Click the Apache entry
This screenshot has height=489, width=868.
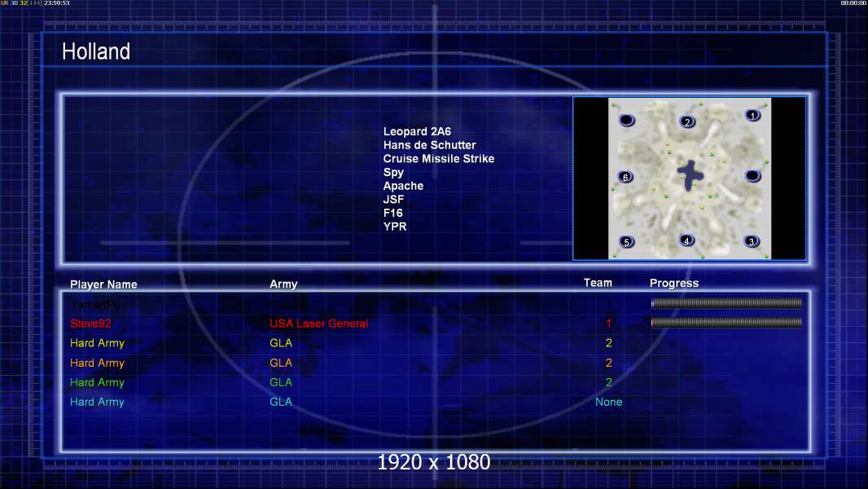[x=403, y=186]
